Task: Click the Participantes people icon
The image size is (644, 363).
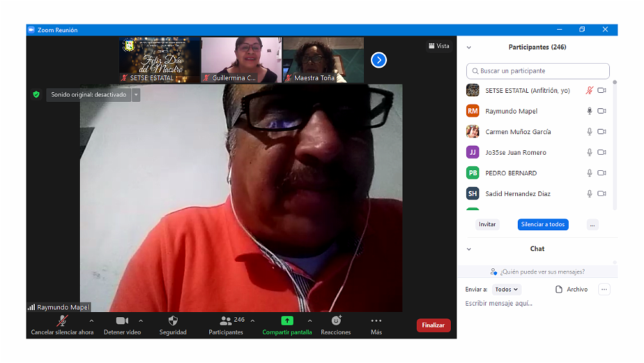Action: point(225,320)
